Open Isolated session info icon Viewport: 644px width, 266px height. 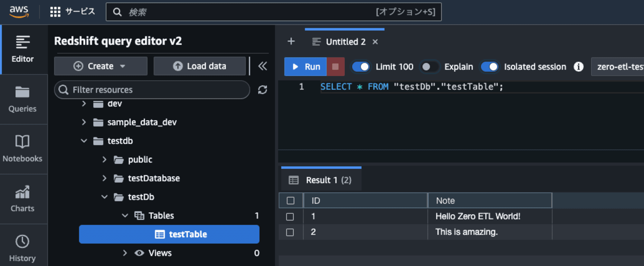click(x=579, y=67)
